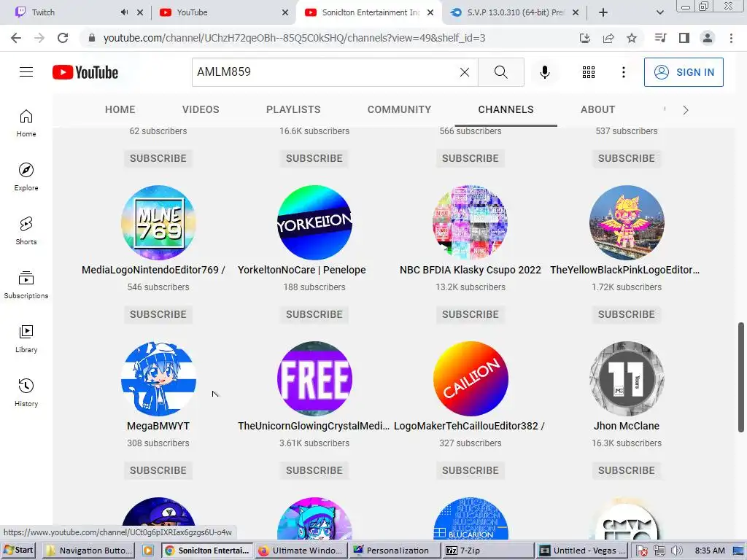Subscribe to the 62 subscribers channel
The width and height of the screenshot is (747, 560).
click(158, 158)
